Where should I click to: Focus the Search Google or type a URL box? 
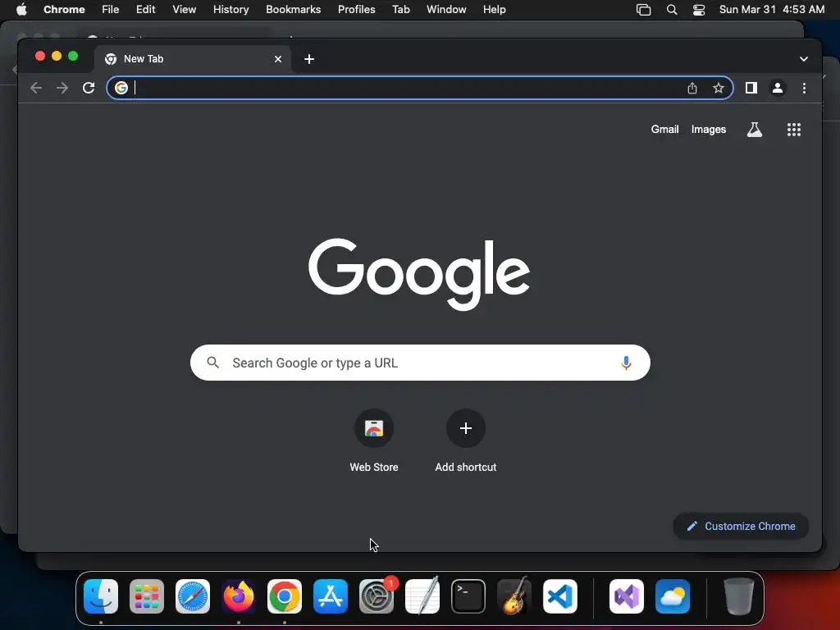420,363
